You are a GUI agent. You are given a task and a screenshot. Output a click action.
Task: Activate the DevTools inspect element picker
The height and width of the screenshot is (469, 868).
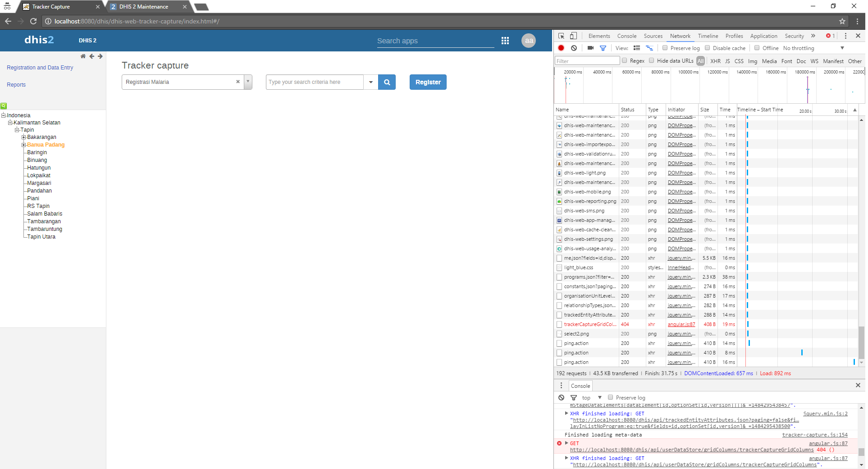(x=562, y=36)
